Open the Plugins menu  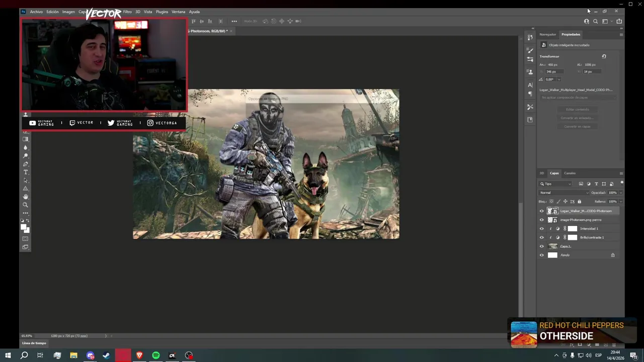coord(162,12)
